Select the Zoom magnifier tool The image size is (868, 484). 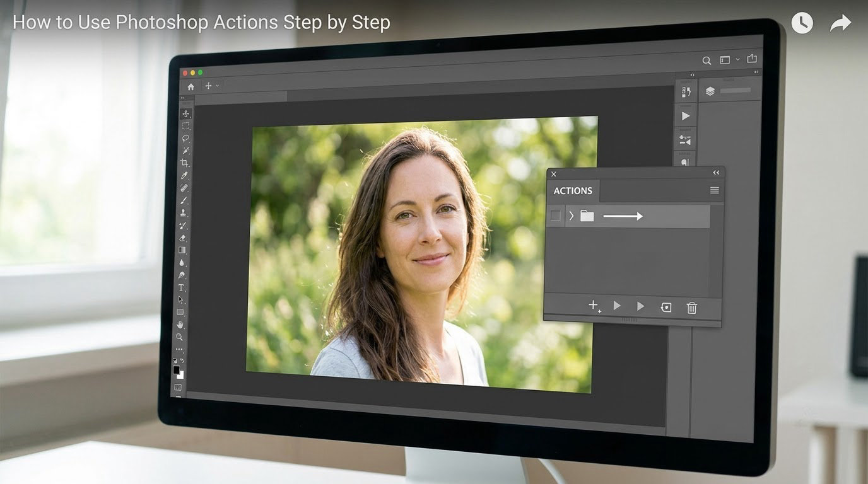click(180, 337)
